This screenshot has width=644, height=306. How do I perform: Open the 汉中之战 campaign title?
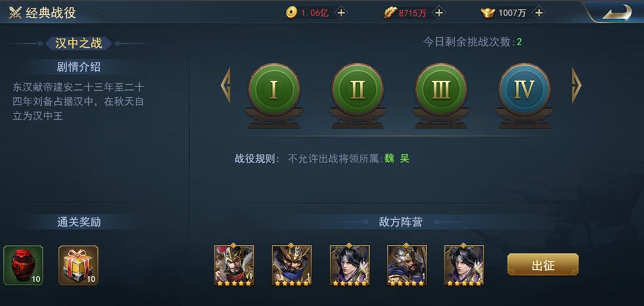click(79, 44)
